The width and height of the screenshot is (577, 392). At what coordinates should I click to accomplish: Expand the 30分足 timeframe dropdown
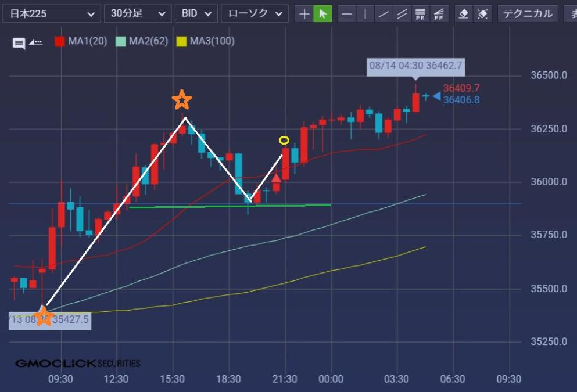[138, 14]
